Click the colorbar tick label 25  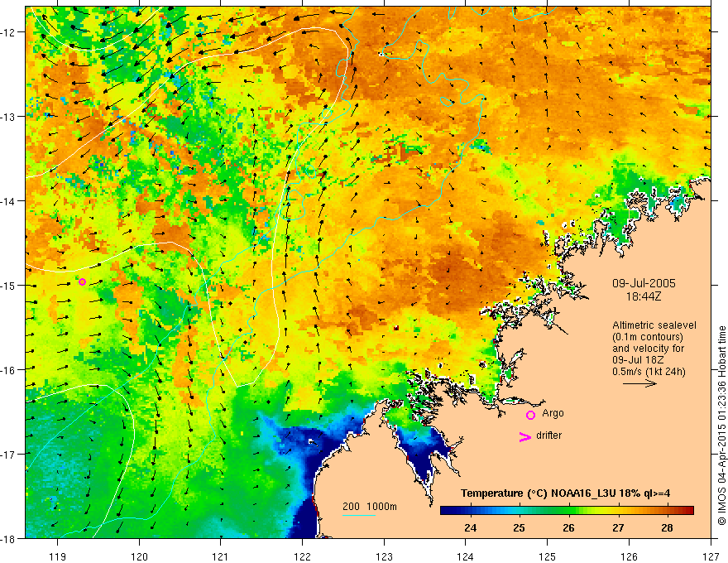[519, 527]
